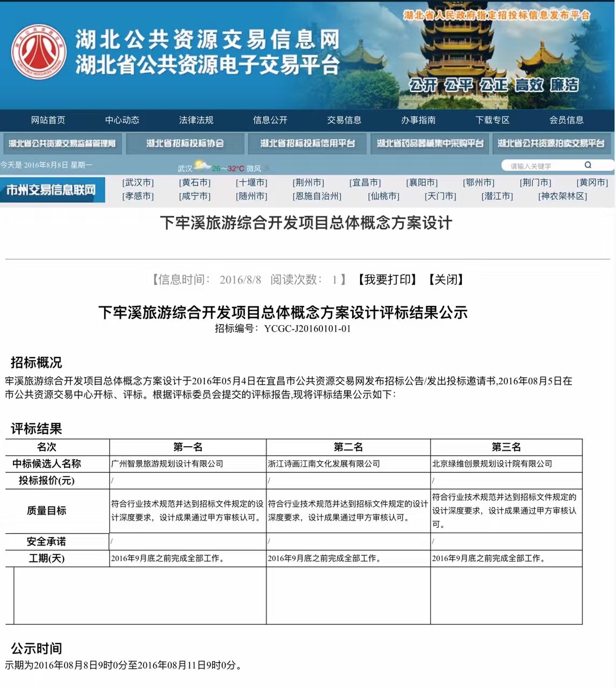Select the 鄂州市 city link
Viewport: 616px width, 688px height.
(x=478, y=183)
